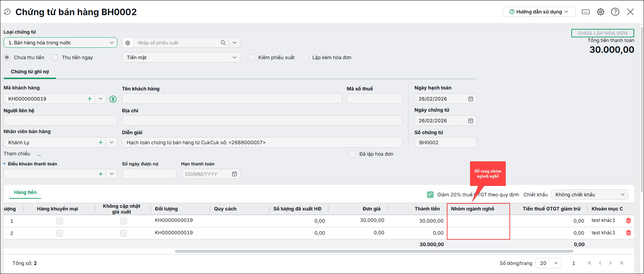Screen dimensions: 644x274
Task: Open the Tiền mặt payment method dropdown
Action: 181,57
